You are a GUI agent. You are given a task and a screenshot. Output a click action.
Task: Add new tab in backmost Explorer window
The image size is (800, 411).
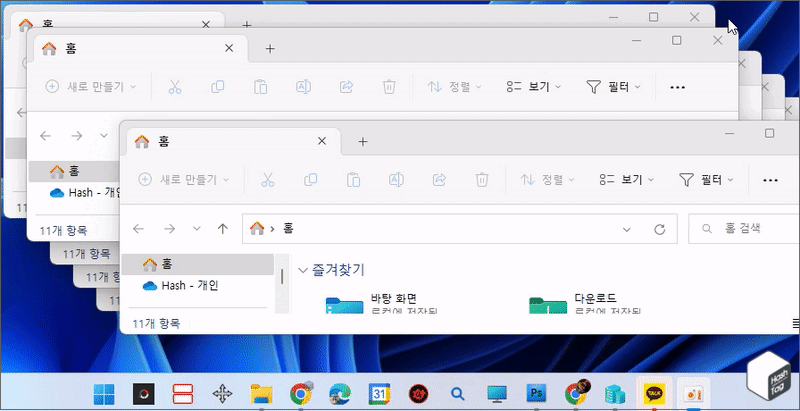click(x=246, y=24)
